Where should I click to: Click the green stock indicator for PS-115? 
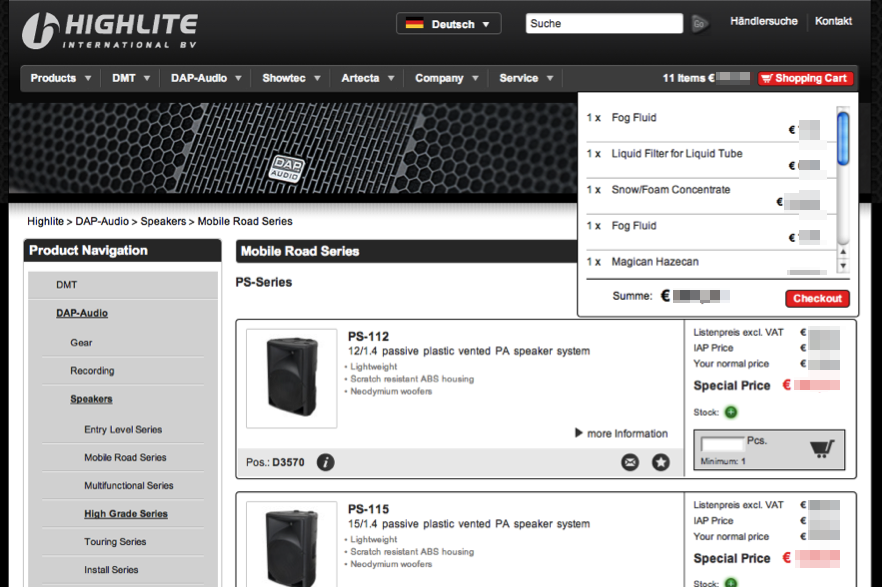pos(731,583)
